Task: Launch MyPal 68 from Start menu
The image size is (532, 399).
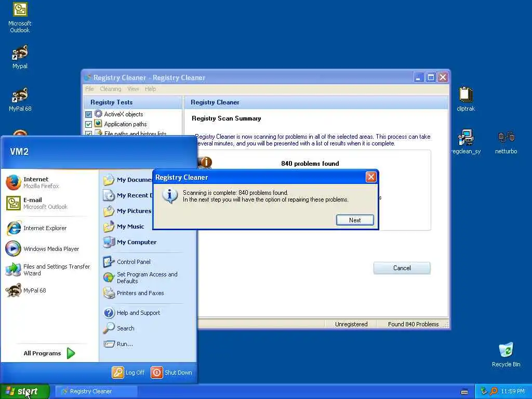Action: pos(50,290)
